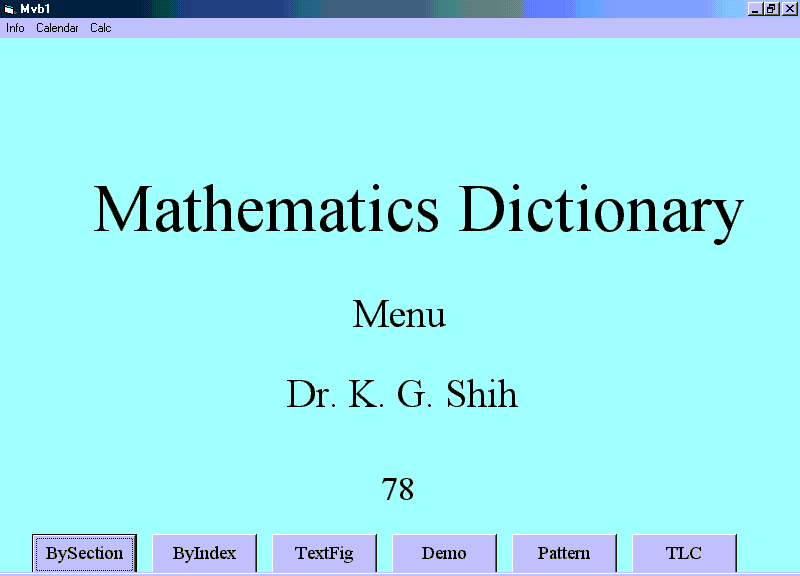Select the TextFig button
The width and height of the screenshot is (800, 576).
click(x=324, y=553)
